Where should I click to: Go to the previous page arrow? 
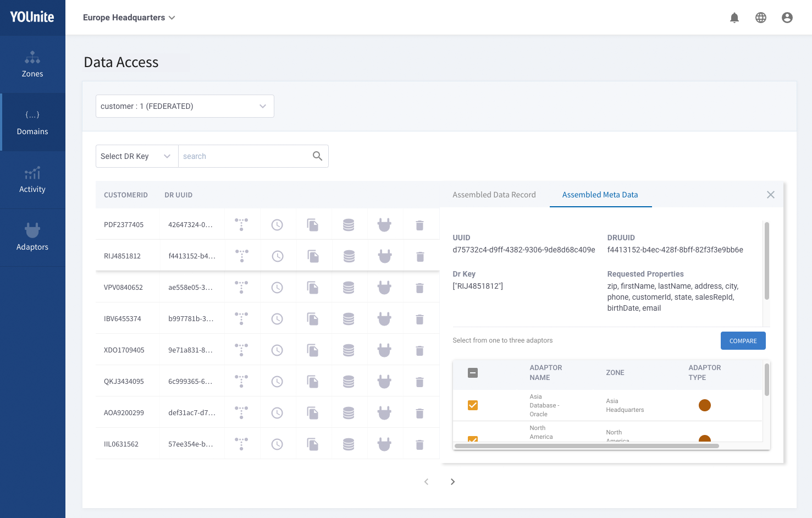pos(426,482)
